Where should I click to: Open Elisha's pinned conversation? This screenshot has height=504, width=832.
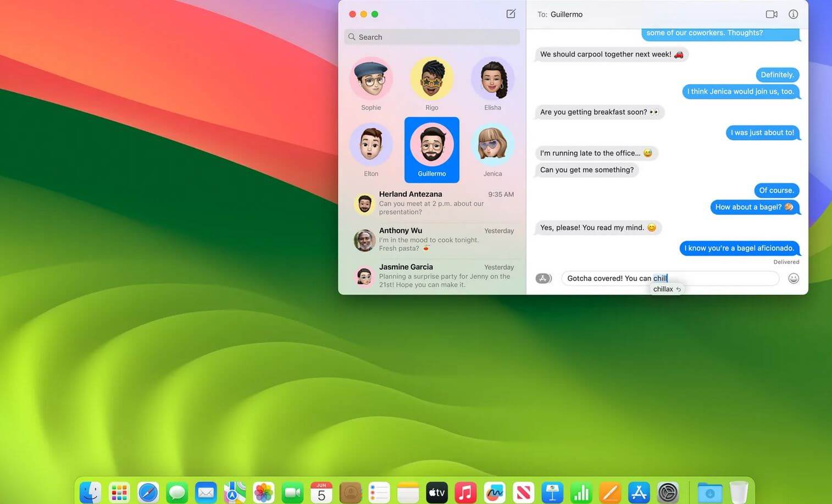coord(492,84)
